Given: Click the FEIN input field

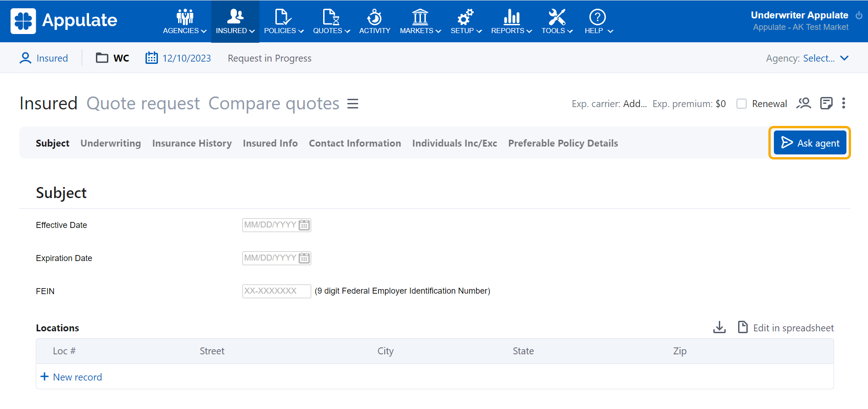Looking at the screenshot, I should tap(276, 291).
